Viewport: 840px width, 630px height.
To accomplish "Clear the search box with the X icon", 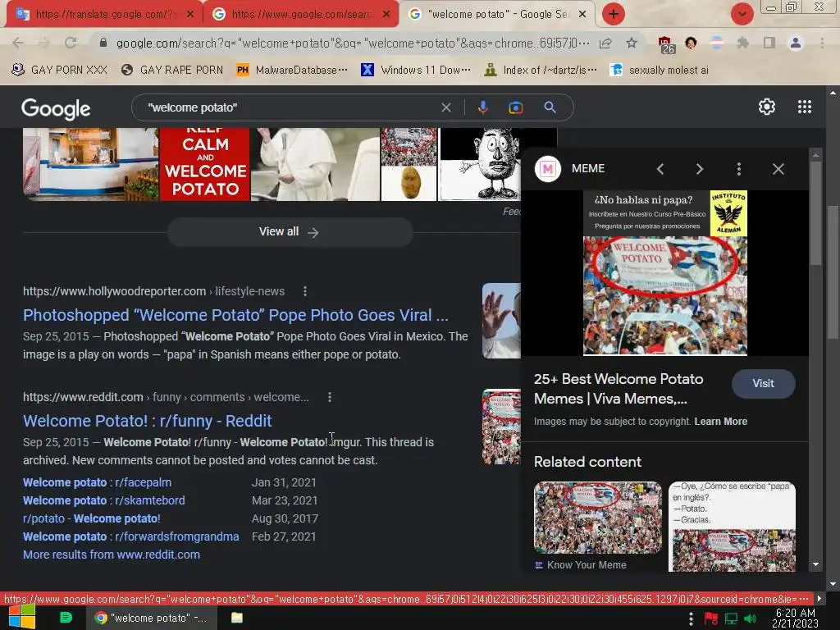I will click(x=445, y=107).
